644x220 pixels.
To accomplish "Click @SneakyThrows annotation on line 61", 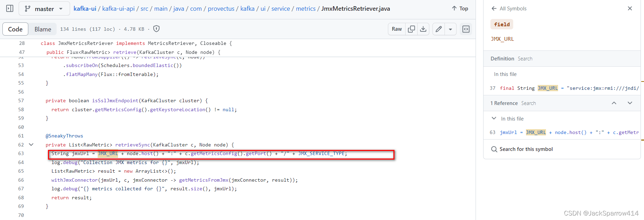I will click(64, 136).
